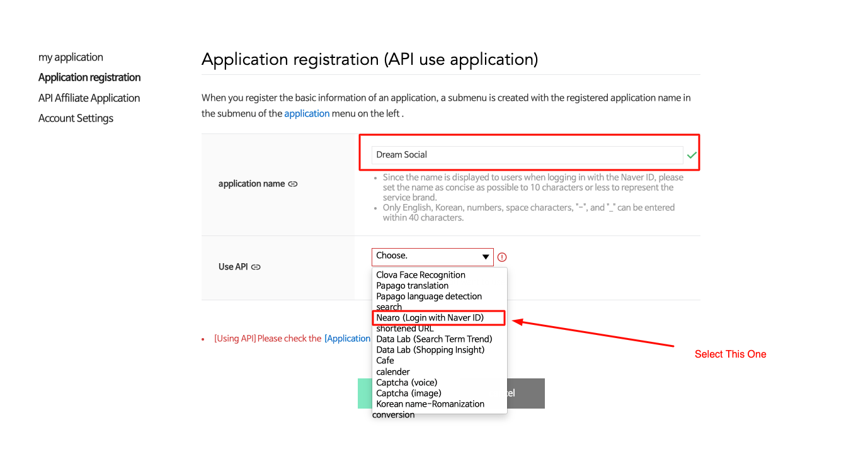The image size is (868, 464).
Task: Click the red warning icon beside dropdown
Action: (x=502, y=257)
